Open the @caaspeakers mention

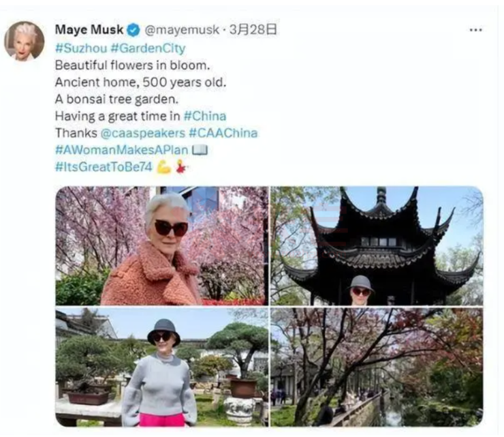coord(143,133)
